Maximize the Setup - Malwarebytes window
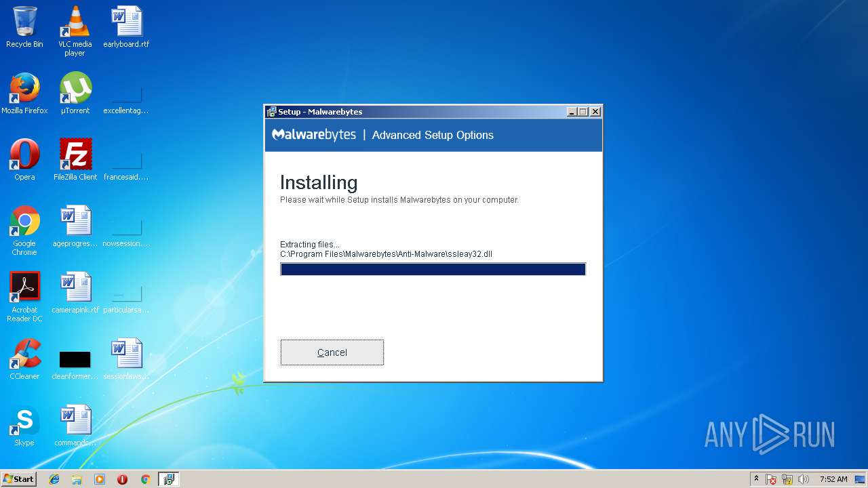Viewport: 868px width, 488px height. tap(583, 112)
